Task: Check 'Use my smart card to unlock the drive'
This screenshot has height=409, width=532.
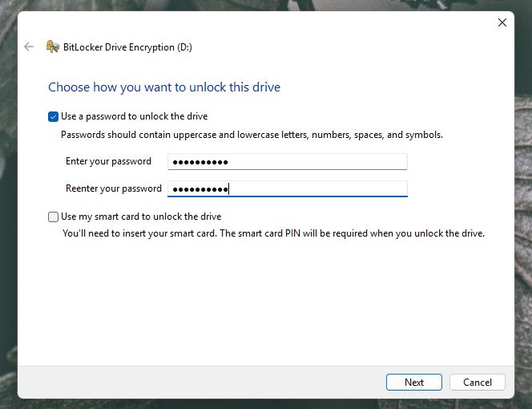Action: click(x=53, y=217)
